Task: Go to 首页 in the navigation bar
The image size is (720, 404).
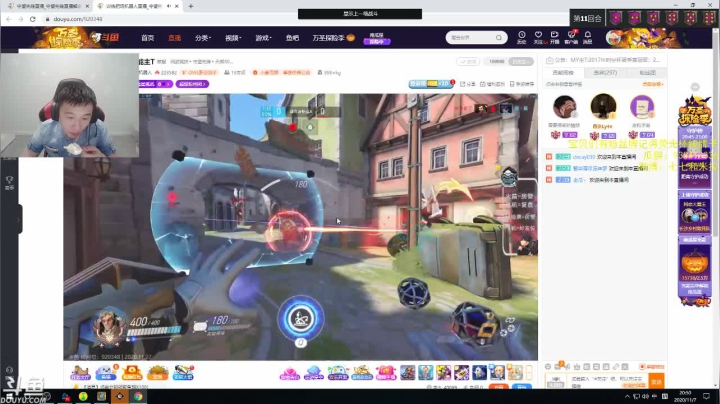Action: [x=147, y=38]
